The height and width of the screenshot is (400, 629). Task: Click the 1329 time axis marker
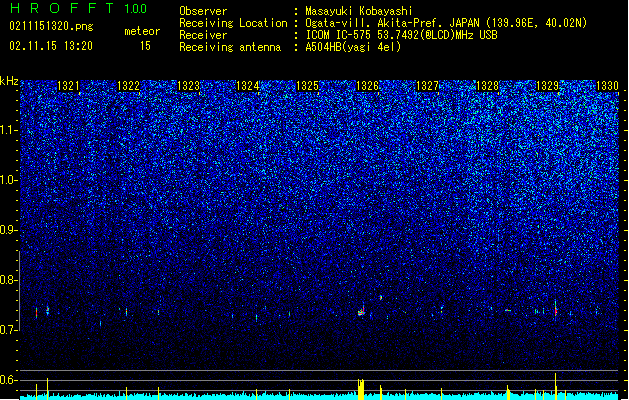point(547,86)
